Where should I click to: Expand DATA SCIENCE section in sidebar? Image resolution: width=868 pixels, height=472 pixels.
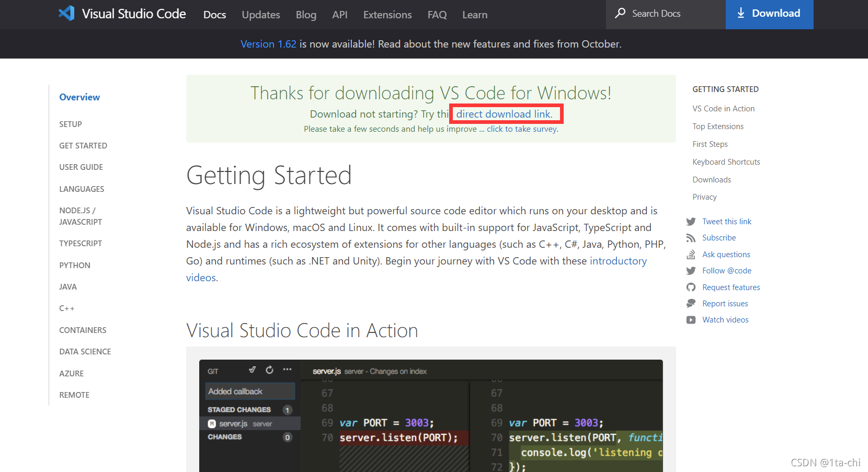click(85, 352)
